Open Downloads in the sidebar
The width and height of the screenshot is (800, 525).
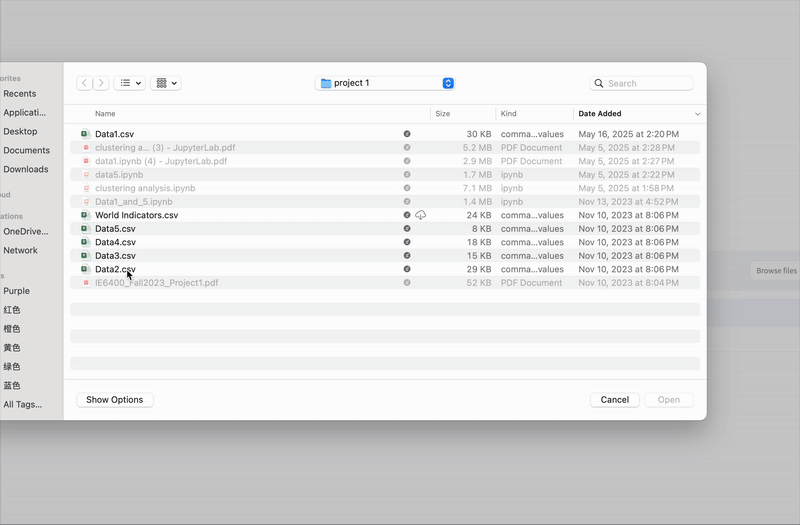click(x=26, y=169)
